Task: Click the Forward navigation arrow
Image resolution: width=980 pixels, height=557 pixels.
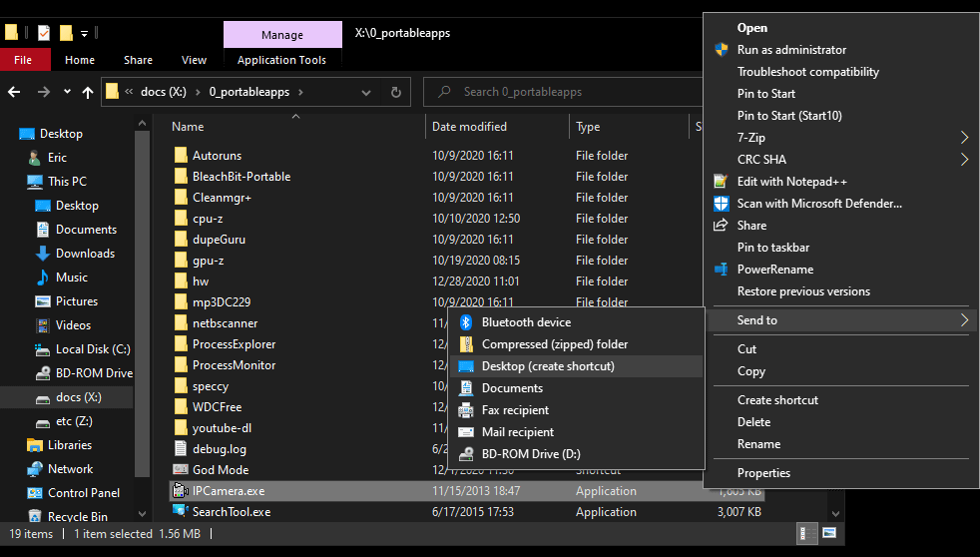Action: pos(43,93)
